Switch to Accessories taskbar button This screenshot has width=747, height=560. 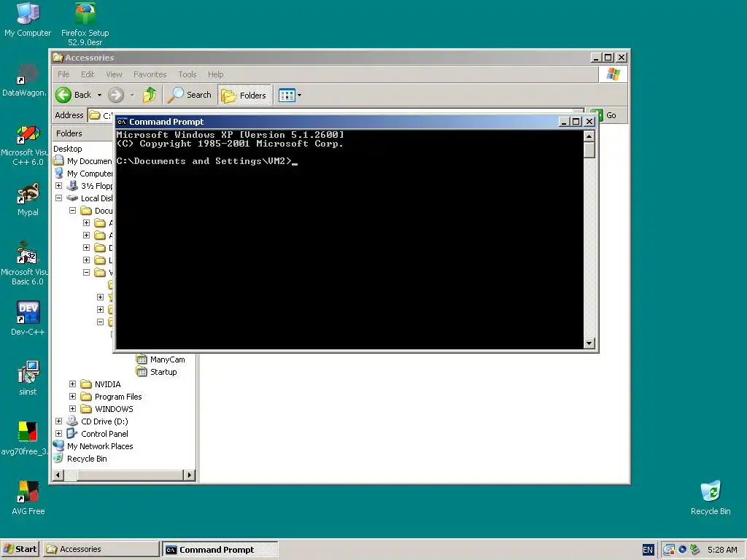[101, 549]
